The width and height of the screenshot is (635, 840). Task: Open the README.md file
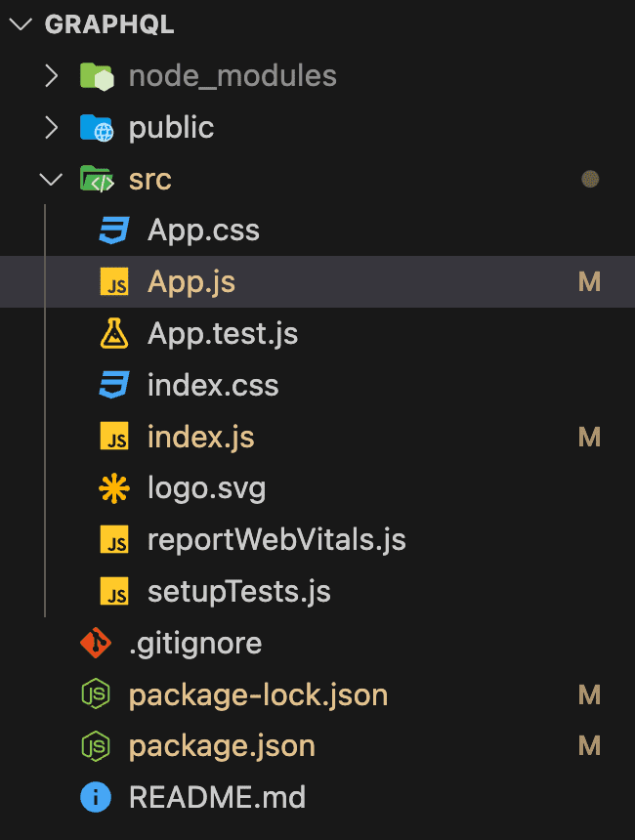217,798
